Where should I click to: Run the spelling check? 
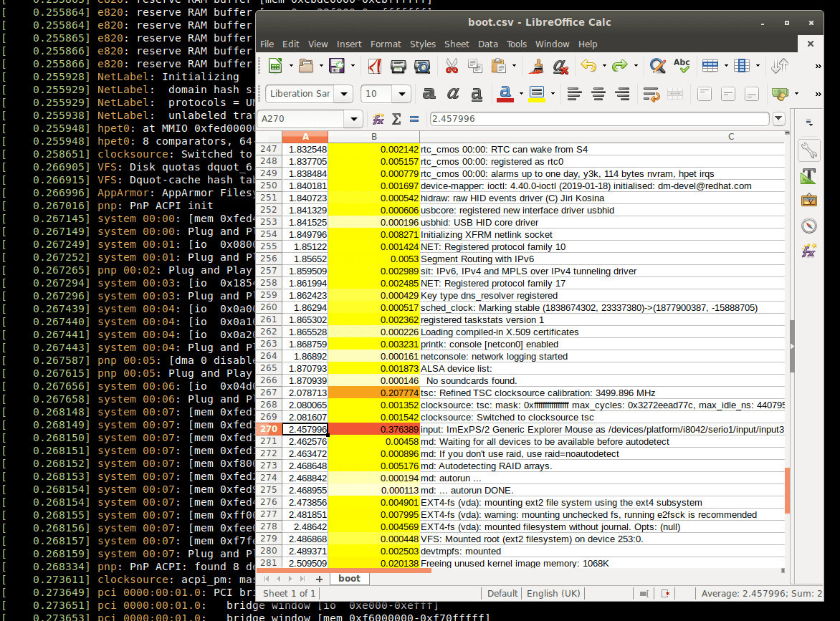coord(682,66)
